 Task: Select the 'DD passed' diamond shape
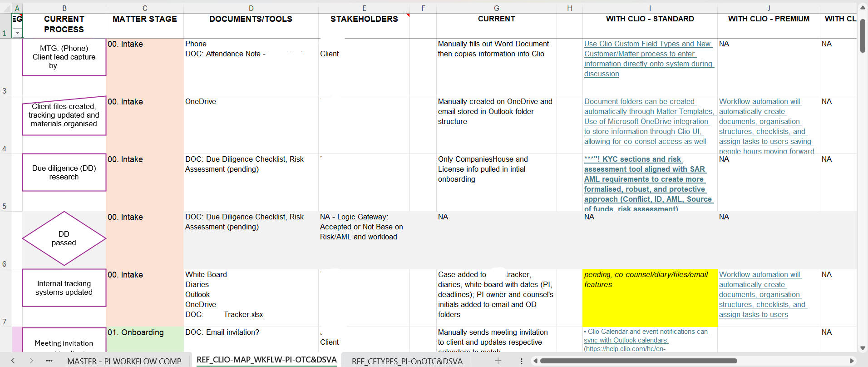coord(64,238)
